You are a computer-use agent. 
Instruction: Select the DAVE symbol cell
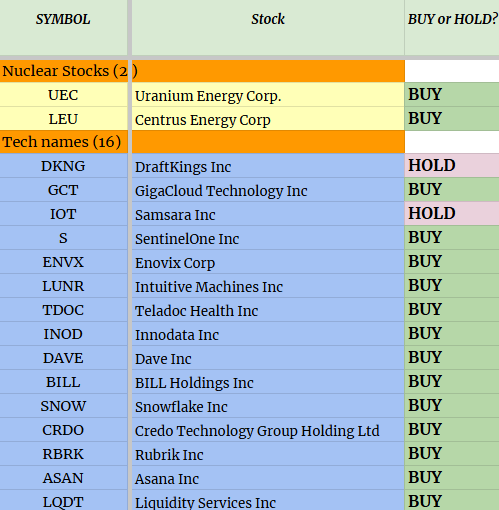(x=63, y=358)
